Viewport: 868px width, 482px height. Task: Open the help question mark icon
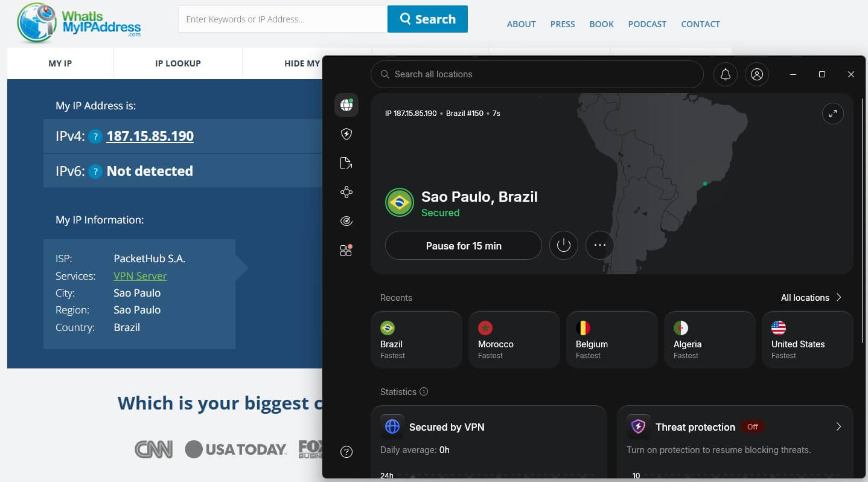(346, 451)
